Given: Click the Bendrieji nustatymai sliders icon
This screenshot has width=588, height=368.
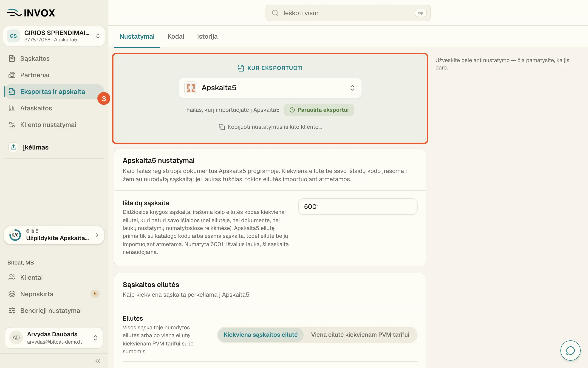Looking at the screenshot, I should click(x=12, y=310).
